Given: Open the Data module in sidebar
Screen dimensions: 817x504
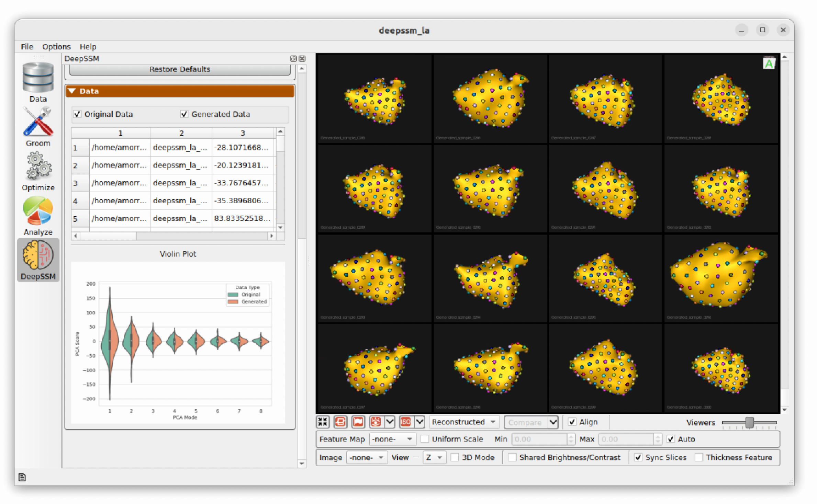Looking at the screenshot, I should click(x=38, y=82).
